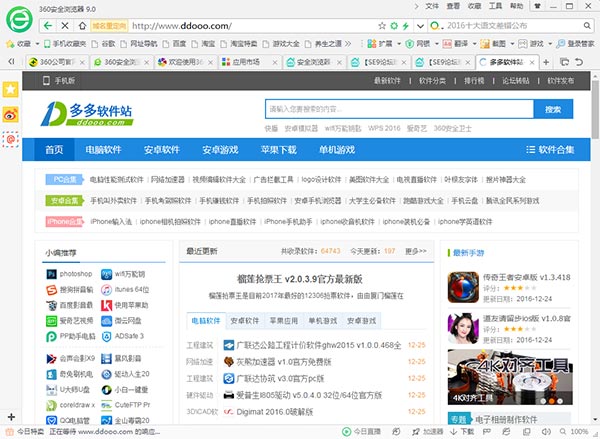Viewport: 600px width, 439px height.
Task: Switch to 安卓软件 tab in 最近更新
Action: (x=245, y=321)
